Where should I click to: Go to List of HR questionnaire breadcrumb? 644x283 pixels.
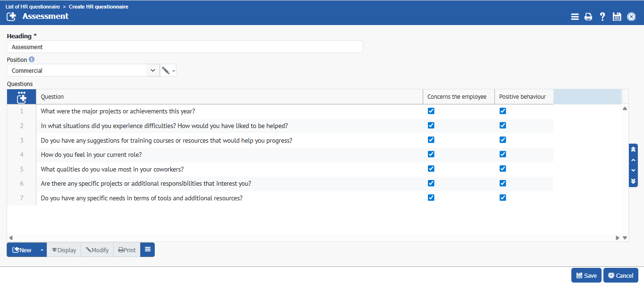coord(33,7)
